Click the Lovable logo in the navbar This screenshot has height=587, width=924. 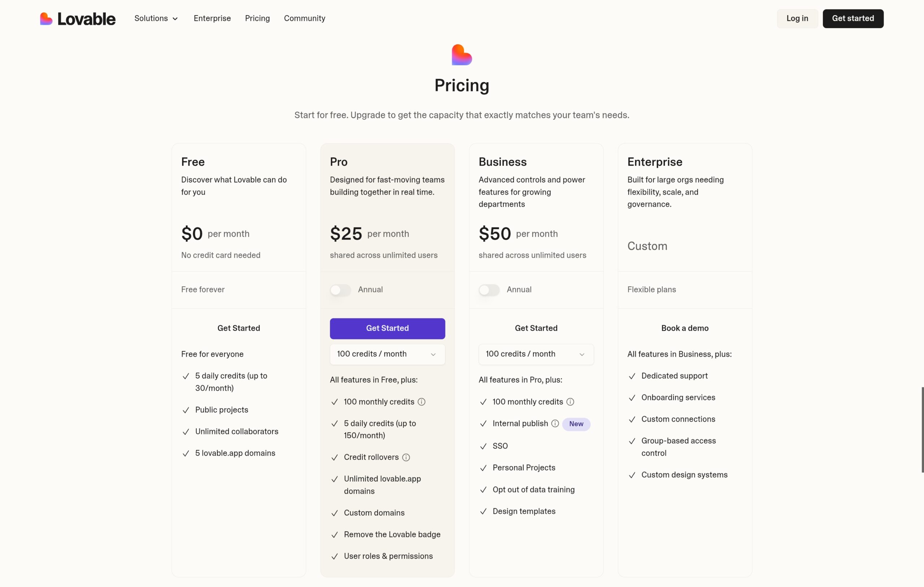77,18
